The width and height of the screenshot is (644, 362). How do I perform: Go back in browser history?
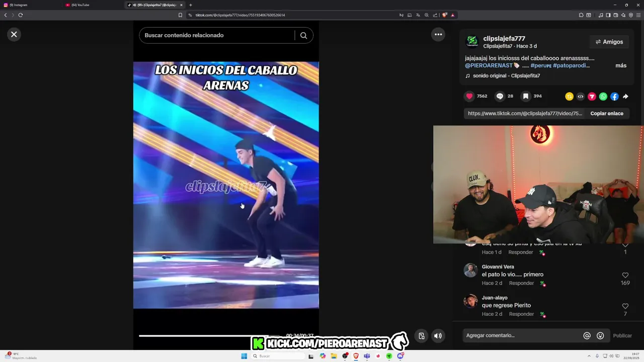pyautogui.click(x=6, y=15)
